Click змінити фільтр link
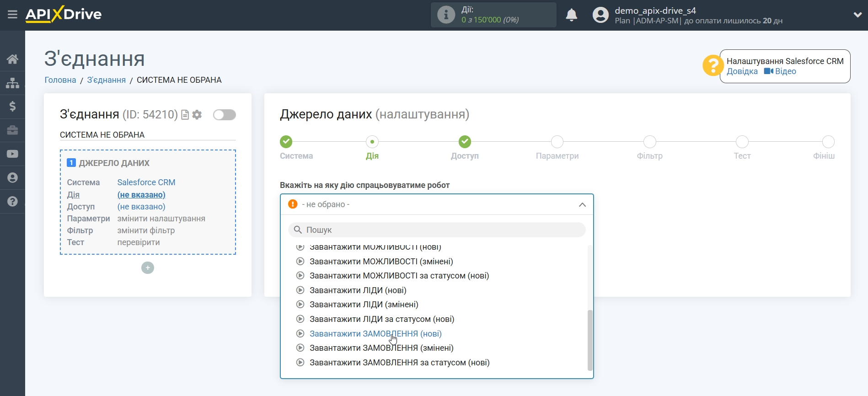This screenshot has height=396, width=868. [146, 230]
